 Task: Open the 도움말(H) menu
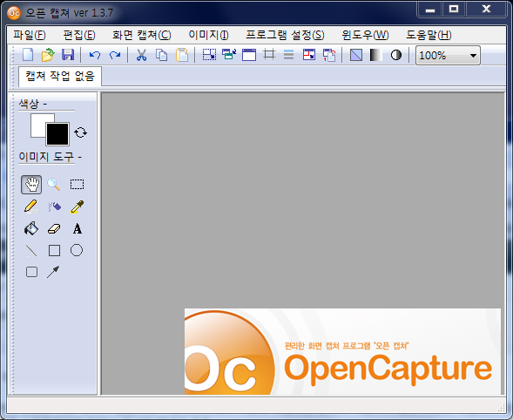coord(429,35)
